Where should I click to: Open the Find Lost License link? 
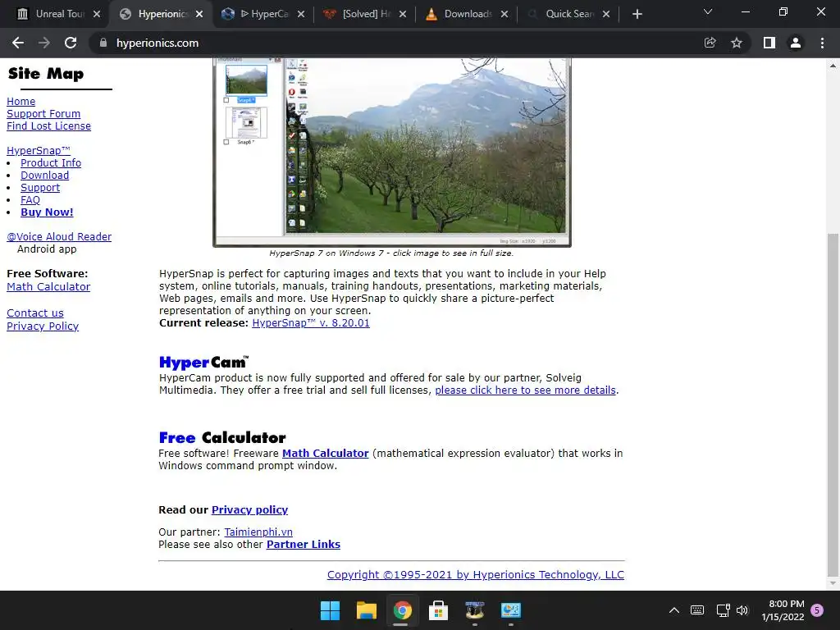[48, 126]
